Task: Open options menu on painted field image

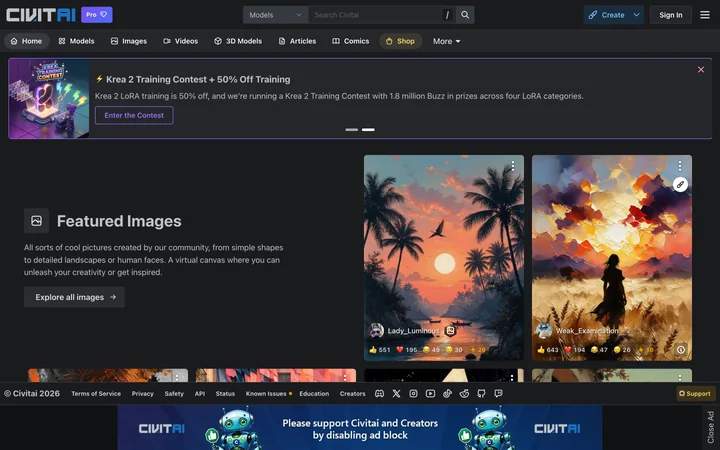Action: tap(680, 166)
